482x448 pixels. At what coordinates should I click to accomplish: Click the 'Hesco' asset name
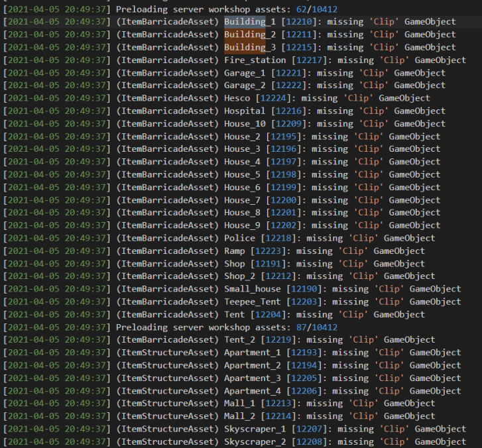click(x=237, y=98)
